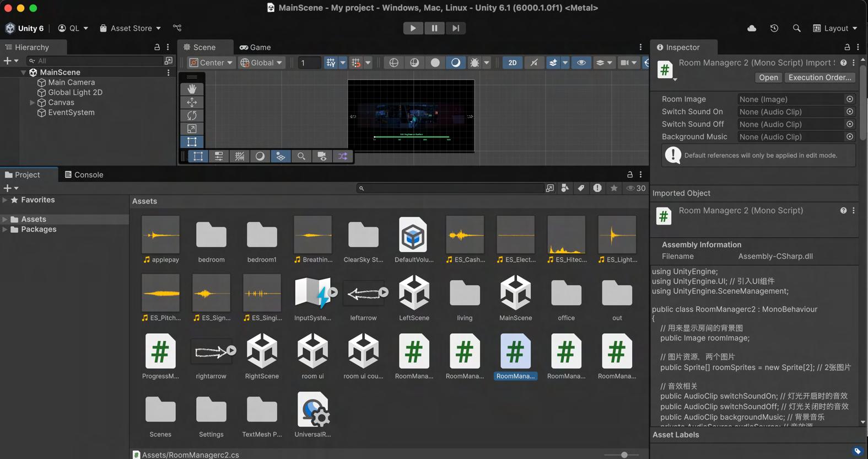
Task: Open the Layout dropdown
Action: tap(835, 28)
